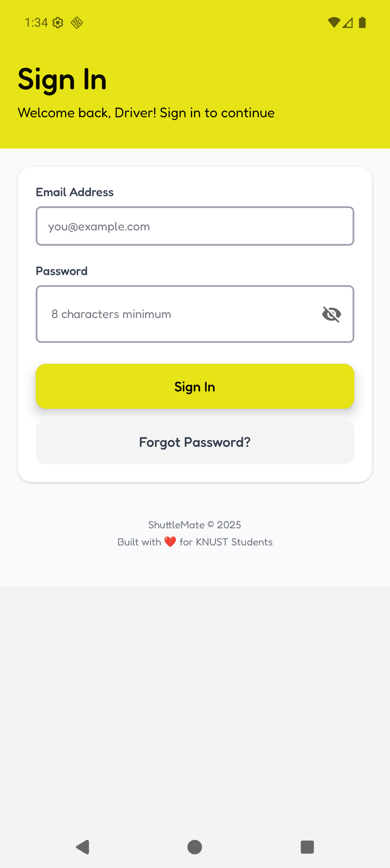Screen dimensions: 390x868
Task: Tap the settings gear status icon
Action: (58, 23)
